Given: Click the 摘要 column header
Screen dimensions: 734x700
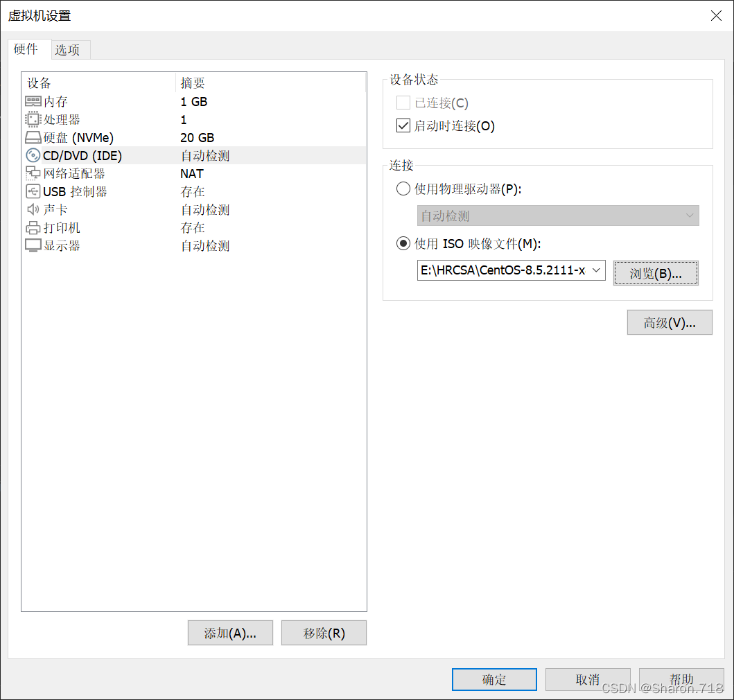Looking at the screenshot, I should [x=193, y=83].
